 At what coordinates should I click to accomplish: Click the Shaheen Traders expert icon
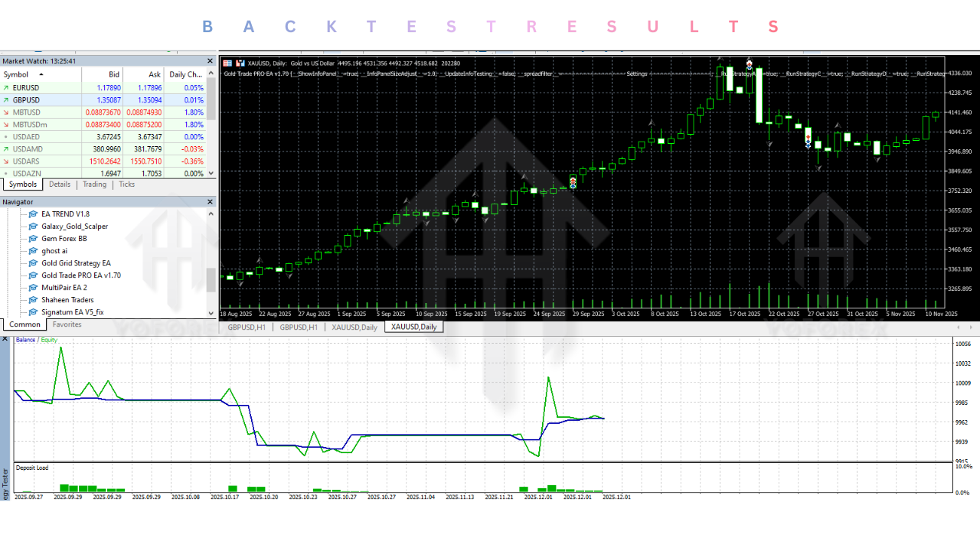(x=34, y=299)
